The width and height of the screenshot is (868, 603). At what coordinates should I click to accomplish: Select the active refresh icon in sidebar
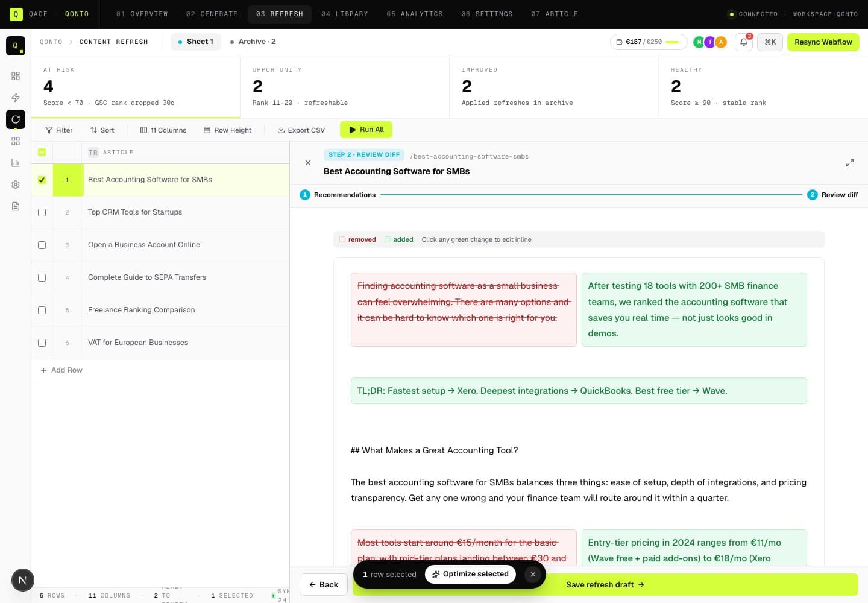coord(16,119)
